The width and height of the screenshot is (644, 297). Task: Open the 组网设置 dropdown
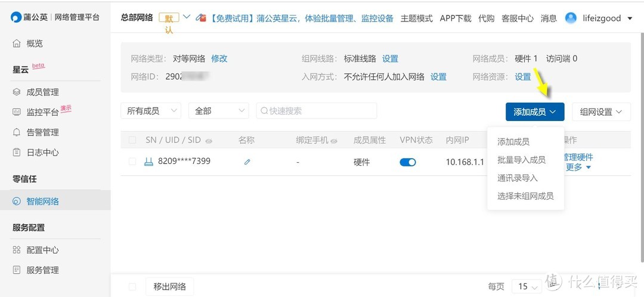[x=601, y=112]
